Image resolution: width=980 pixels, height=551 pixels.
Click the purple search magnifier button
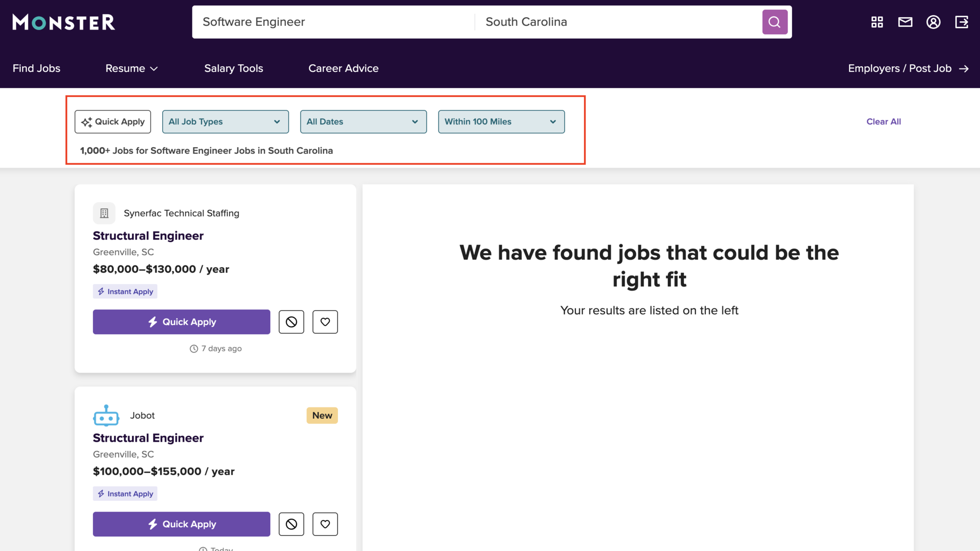click(774, 22)
